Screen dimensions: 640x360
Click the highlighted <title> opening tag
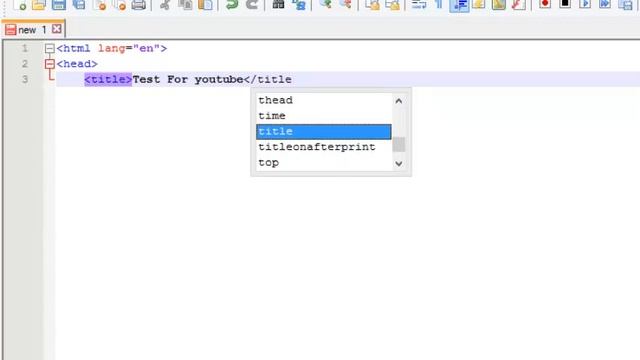click(108, 79)
